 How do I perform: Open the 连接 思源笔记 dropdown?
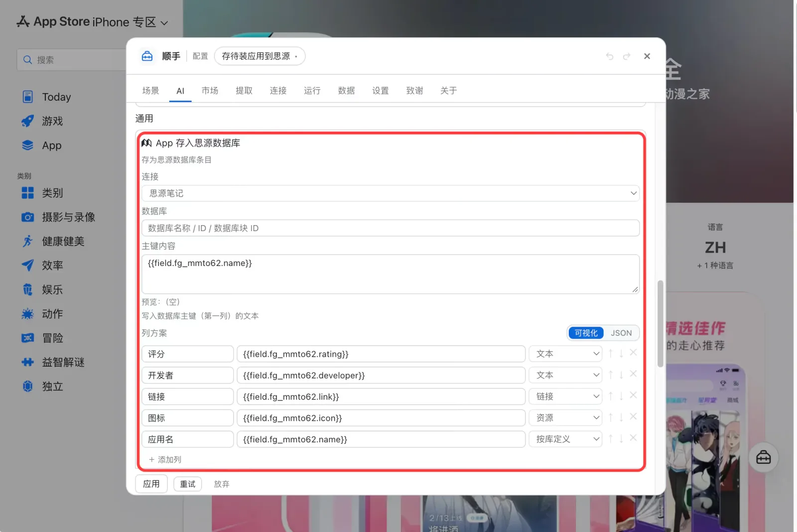coord(391,193)
